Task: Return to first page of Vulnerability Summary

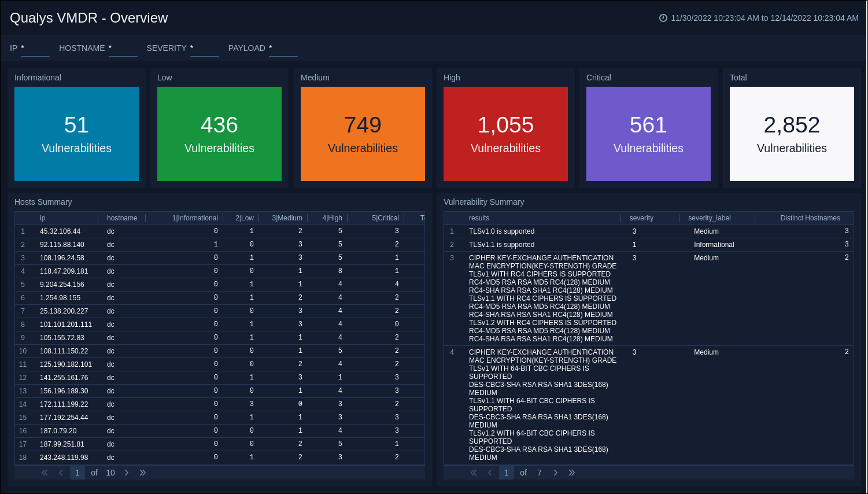Action: (474, 473)
